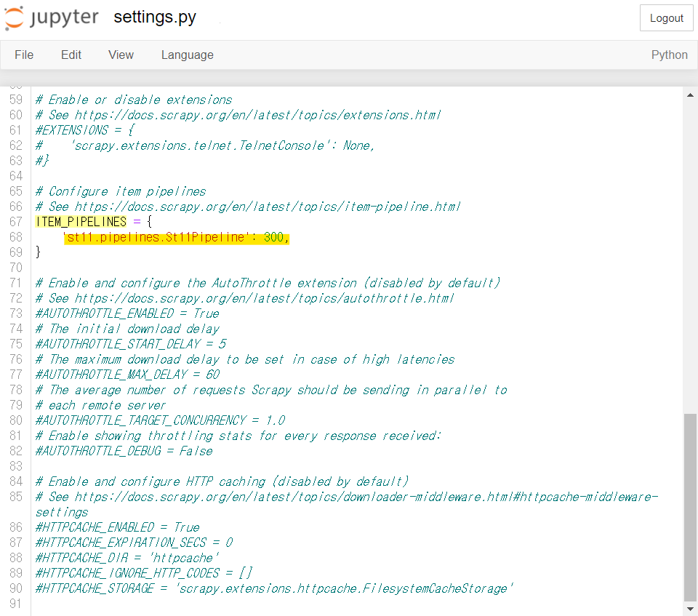Click the Python language indicator
Image resolution: width=698 pixels, height=616 pixels.
[669, 55]
